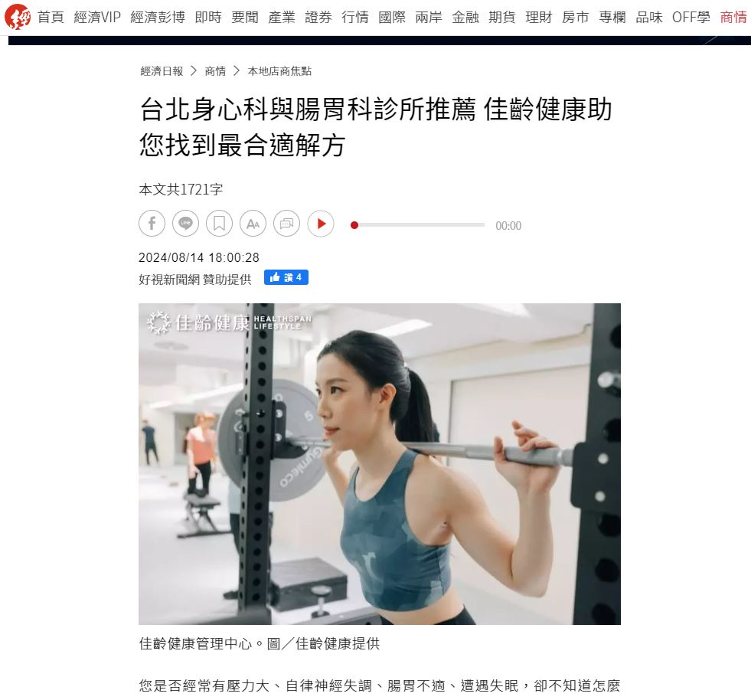Open the comments chat bubble icon

[286, 224]
